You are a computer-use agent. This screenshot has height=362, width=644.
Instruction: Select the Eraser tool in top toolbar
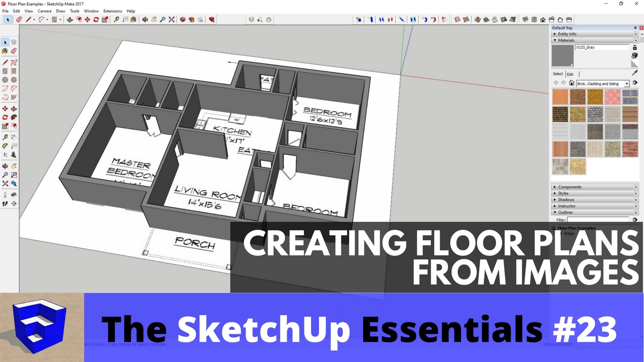pos(19,20)
